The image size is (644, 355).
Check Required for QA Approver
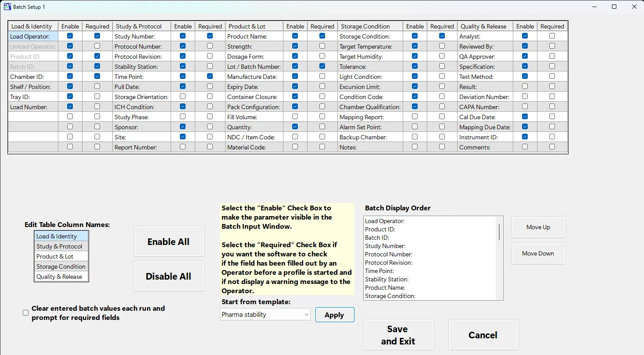[552, 56]
